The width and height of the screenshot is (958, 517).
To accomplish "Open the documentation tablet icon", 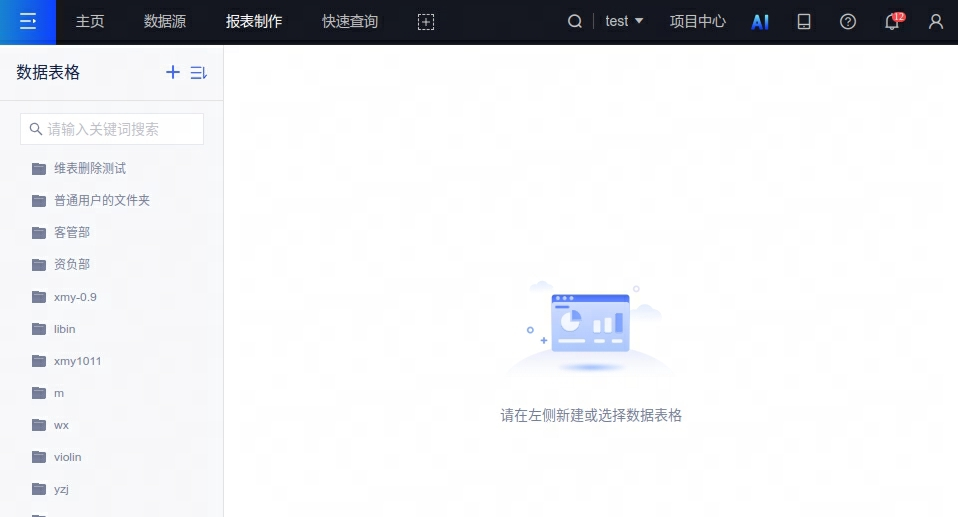I will (804, 22).
